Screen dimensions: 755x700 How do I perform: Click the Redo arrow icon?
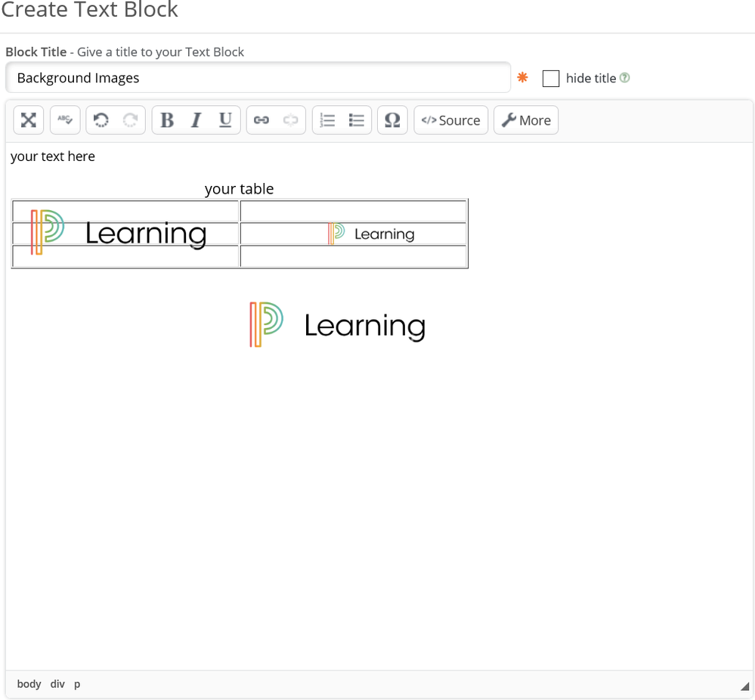[131, 120]
